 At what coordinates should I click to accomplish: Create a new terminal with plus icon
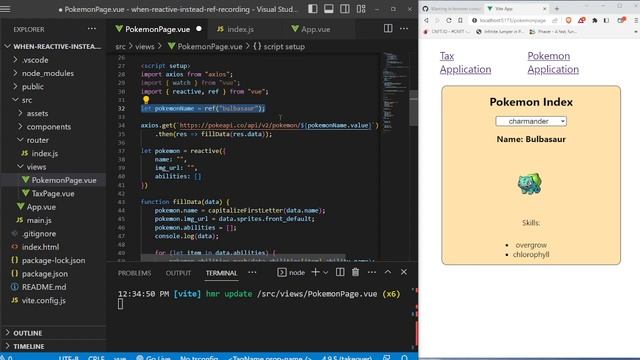(316, 272)
